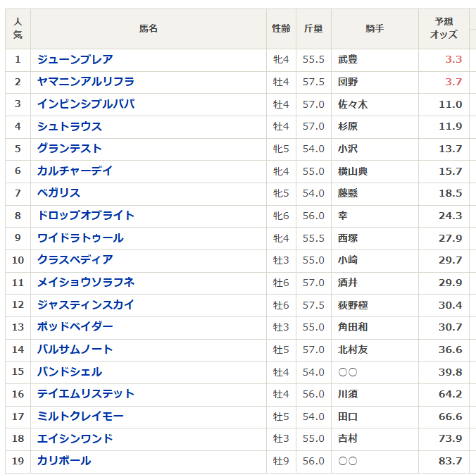Screen dimensions: 476x475
Task: Open the ヤマニンアルリフラ horse page
Action: click(86, 82)
